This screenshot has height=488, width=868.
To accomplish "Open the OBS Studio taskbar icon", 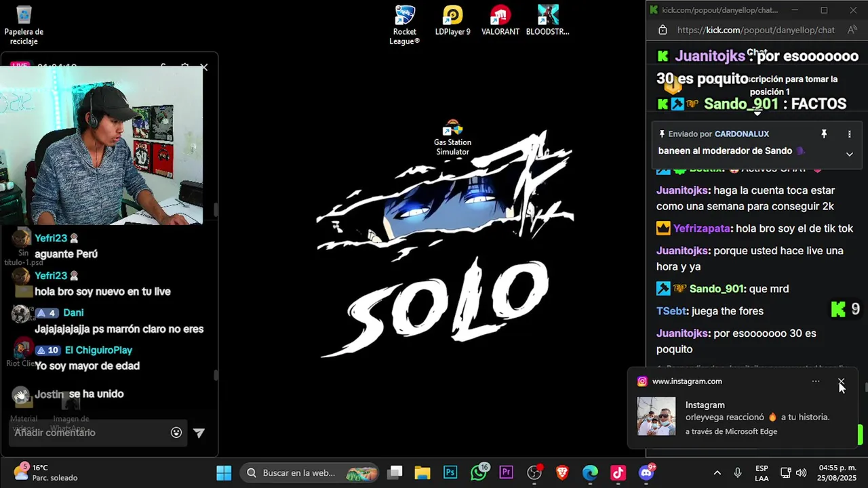I will click(534, 472).
